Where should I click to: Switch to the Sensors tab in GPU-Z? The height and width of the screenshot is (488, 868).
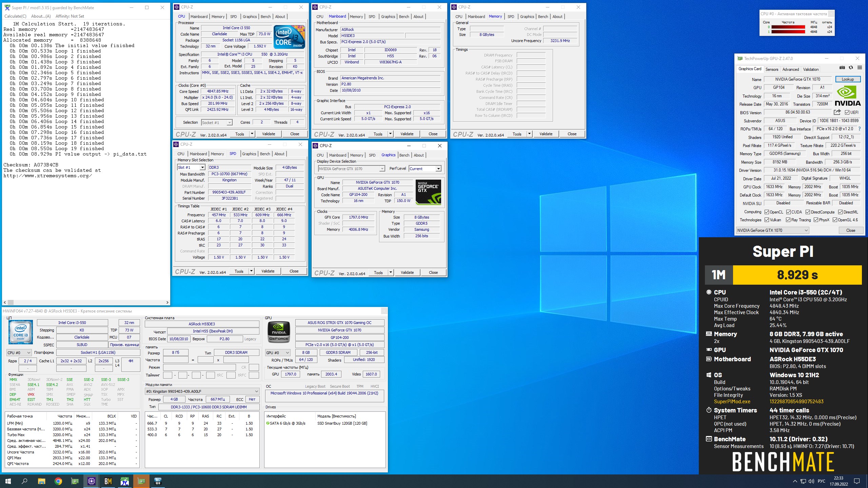772,69
